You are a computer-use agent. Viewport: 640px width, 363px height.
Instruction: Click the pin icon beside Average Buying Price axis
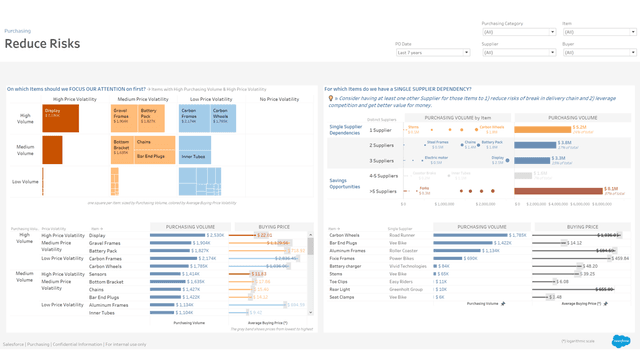coord(606,304)
